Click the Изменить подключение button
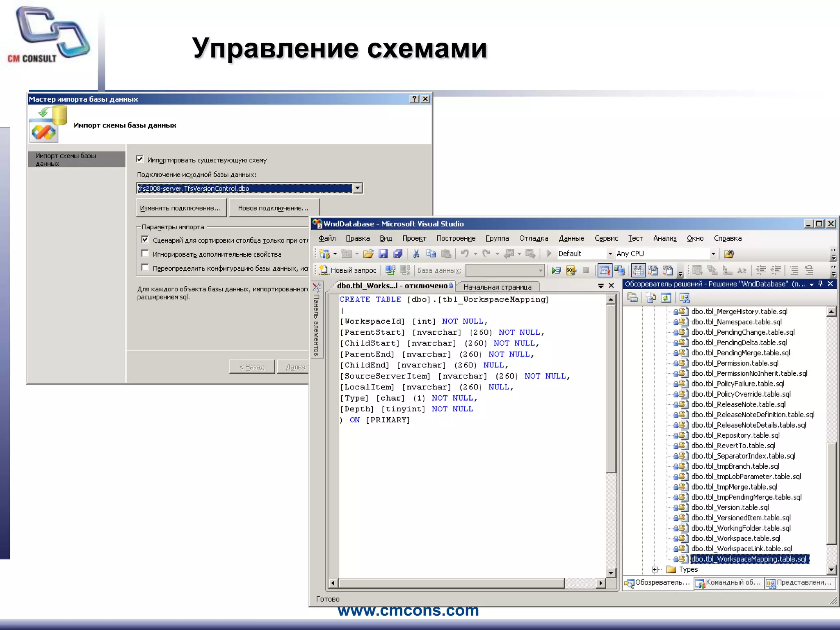 tap(180, 208)
